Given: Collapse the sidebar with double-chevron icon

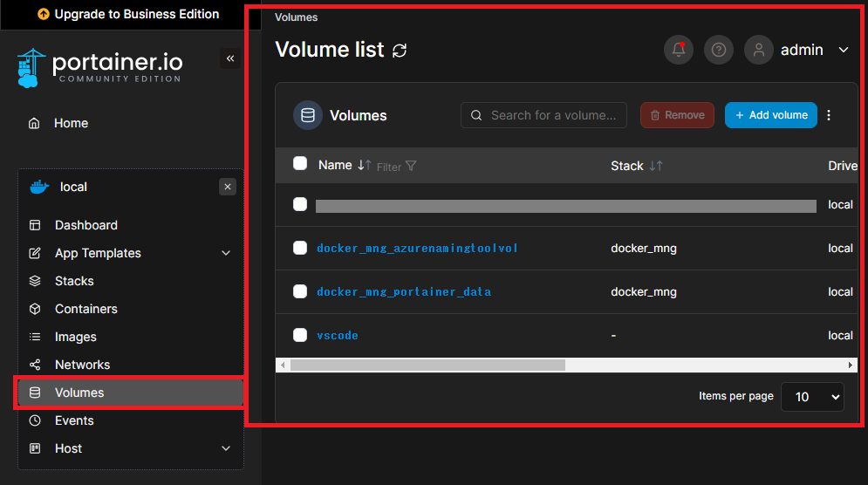Looking at the screenshot, I should (x=230, y=58).
